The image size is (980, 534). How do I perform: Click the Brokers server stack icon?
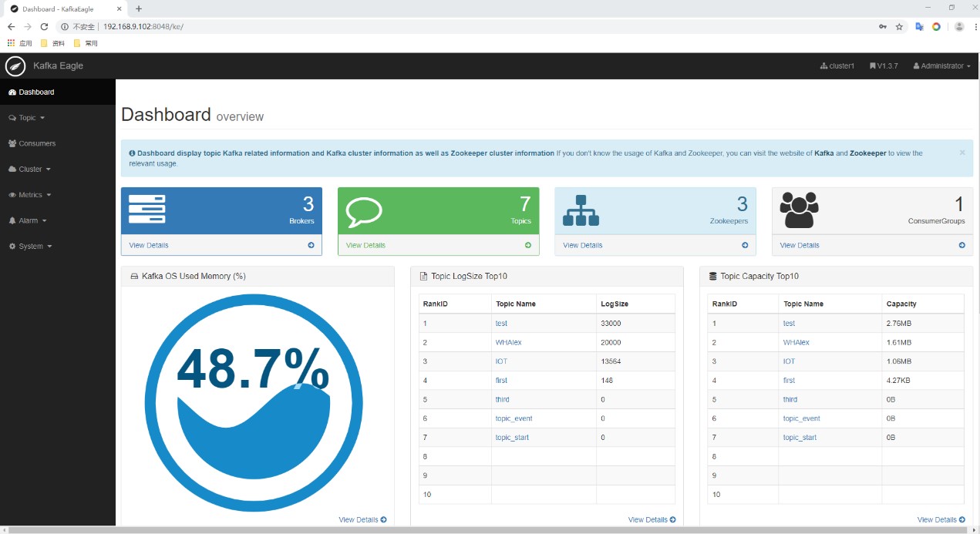pyautogui.click(x=146, y=210)
